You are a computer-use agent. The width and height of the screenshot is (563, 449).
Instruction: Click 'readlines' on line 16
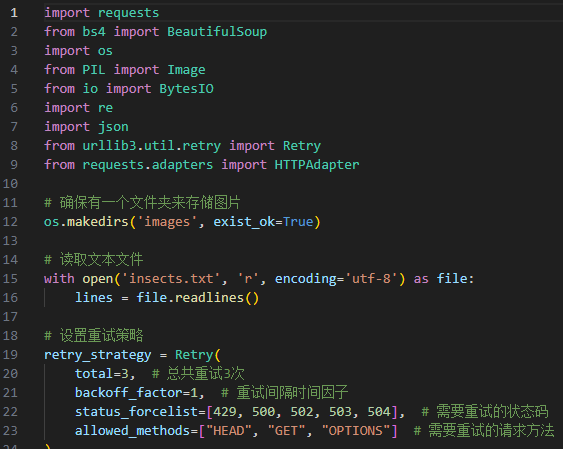click(209, 298)
